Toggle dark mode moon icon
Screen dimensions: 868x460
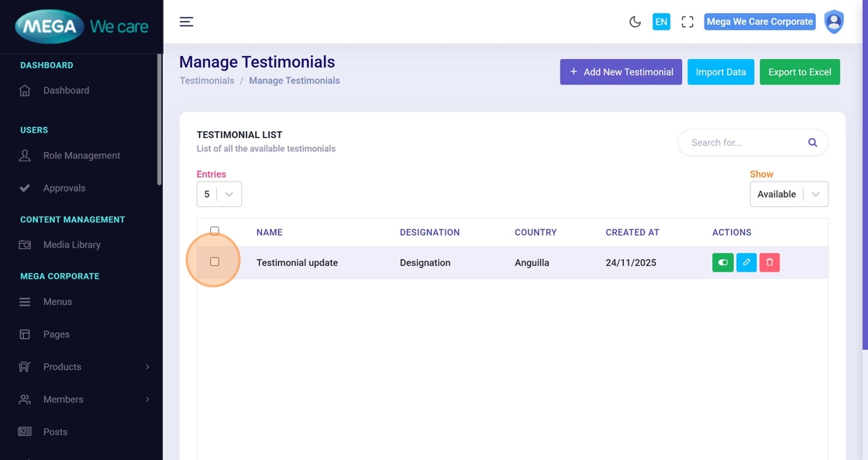[x=635, y=22]
